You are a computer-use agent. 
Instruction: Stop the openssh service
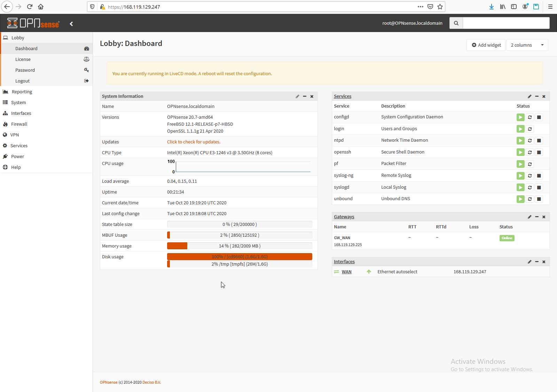(x=539, y=152)
